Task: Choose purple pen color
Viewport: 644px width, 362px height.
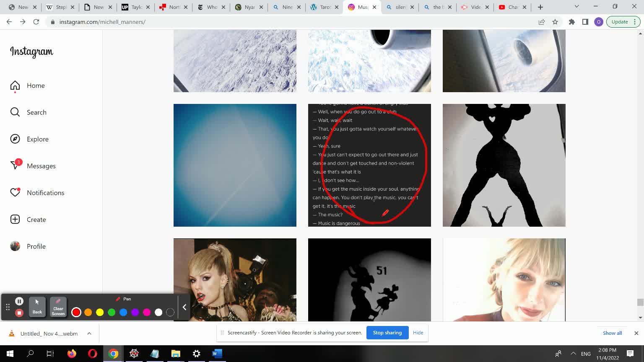Action: 135,312
